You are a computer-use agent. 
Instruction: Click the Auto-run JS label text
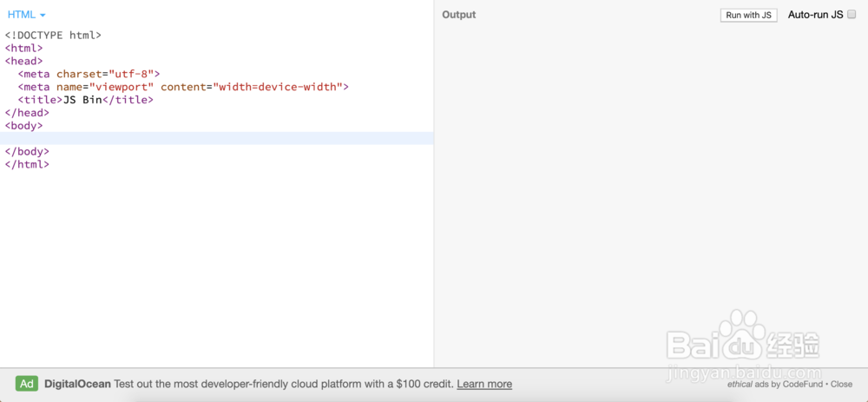point(815,15)
